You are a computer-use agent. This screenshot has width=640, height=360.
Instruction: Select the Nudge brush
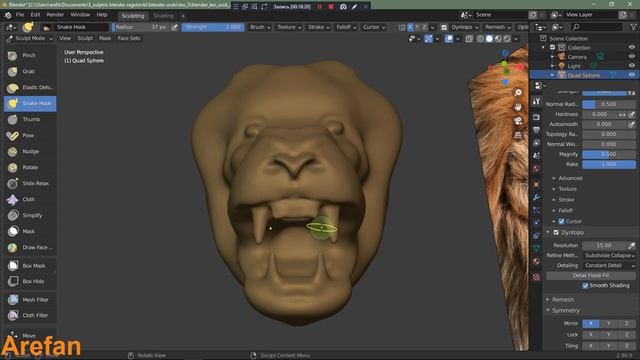(30, 151)
